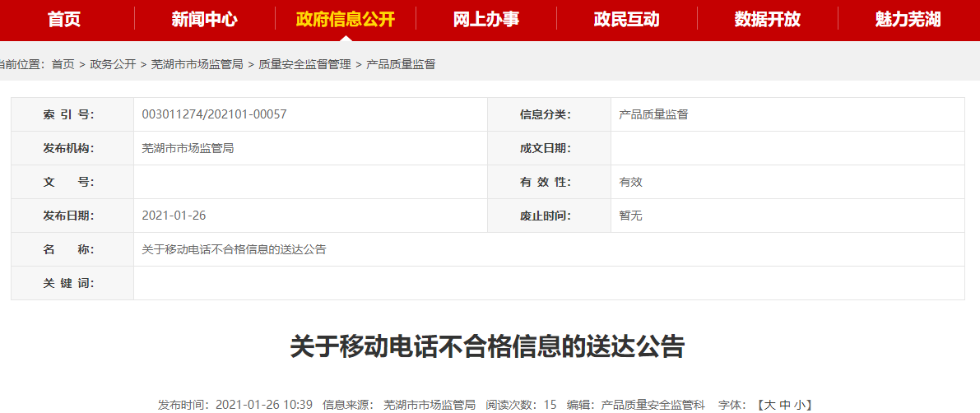The width and height of the screenshot is (980, 413).
Task: Click the 发布机构 label cell
Action: [72, 148]
